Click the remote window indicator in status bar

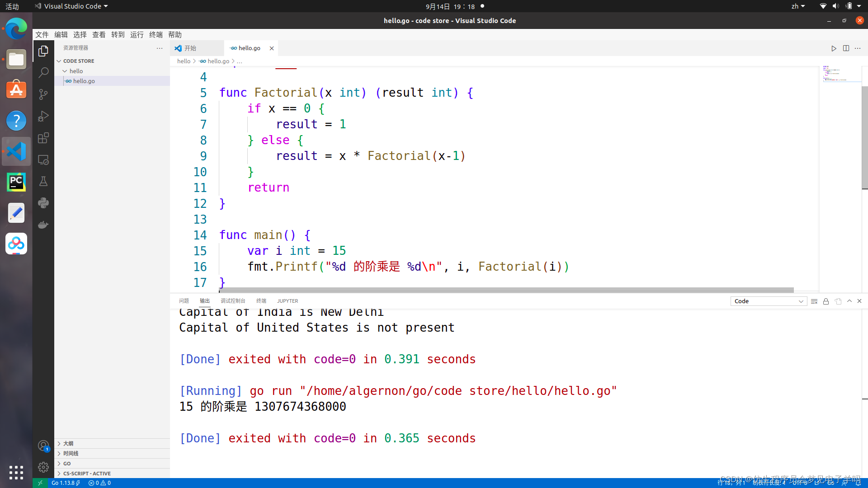(40, 483)
